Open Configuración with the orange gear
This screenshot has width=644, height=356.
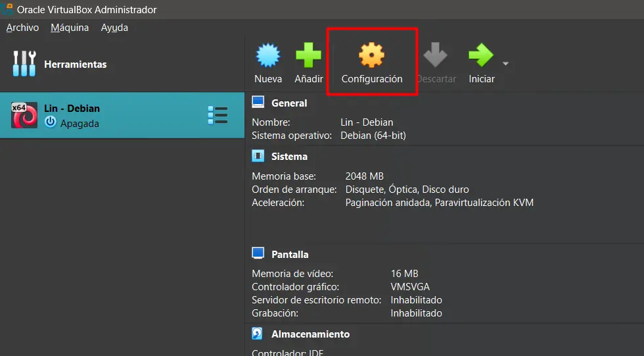point(371,56)
